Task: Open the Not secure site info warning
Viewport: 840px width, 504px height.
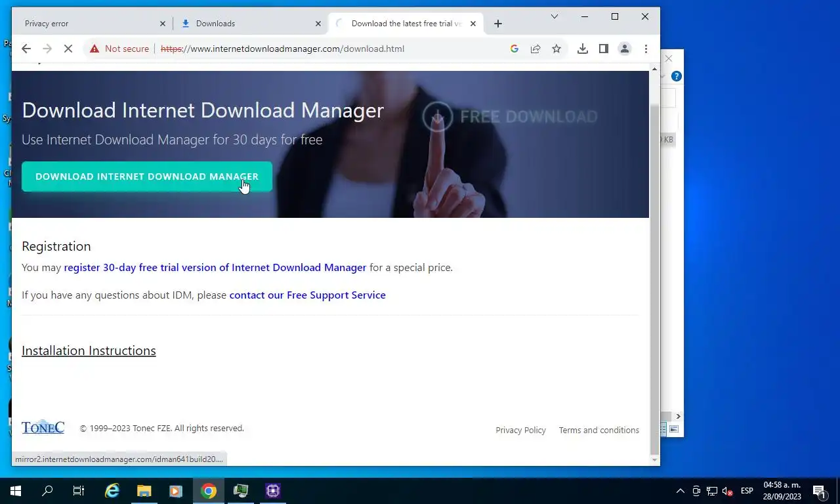Action: [x=119, y=49]
